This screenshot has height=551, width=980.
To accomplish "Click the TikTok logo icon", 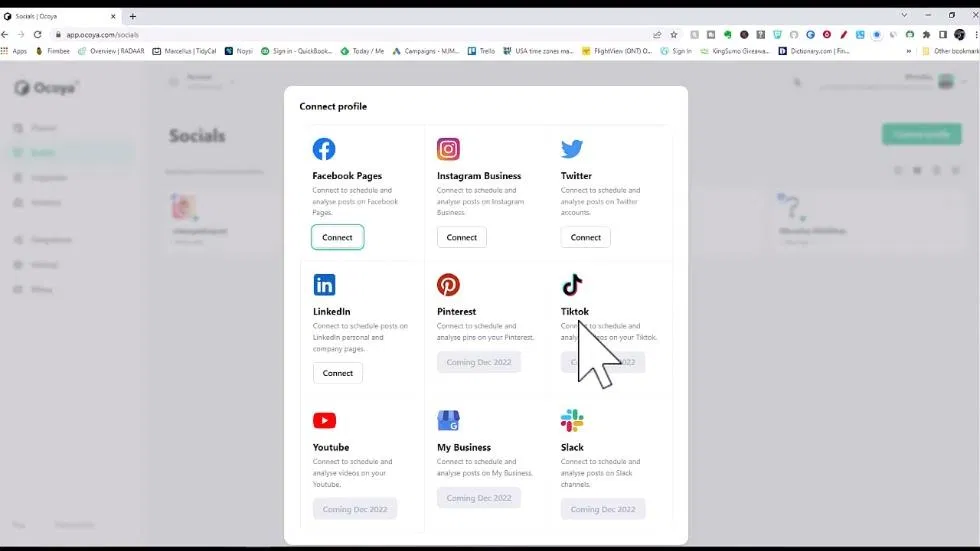I will pyautogui.click(x=572, y=285).
